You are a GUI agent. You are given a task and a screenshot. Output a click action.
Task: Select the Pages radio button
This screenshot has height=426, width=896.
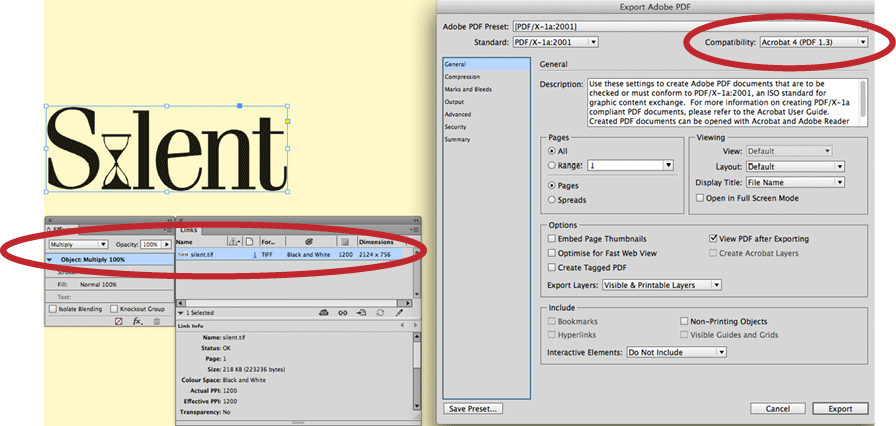tap(551, 186)
